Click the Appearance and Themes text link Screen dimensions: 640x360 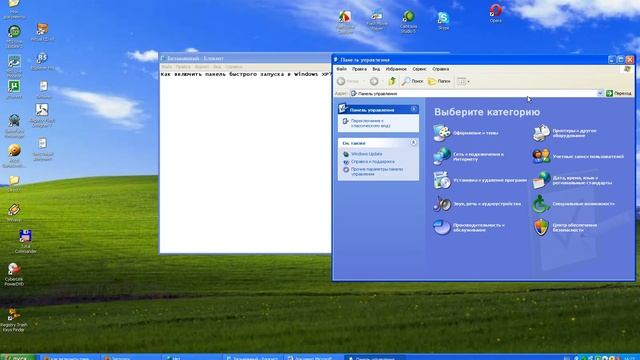[476, 133]
